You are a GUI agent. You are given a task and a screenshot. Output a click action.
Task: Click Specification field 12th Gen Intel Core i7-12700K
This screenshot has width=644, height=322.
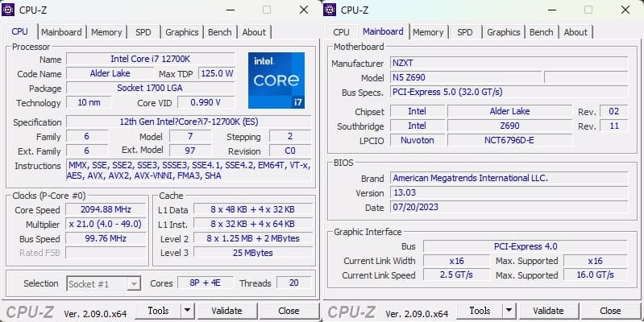[x=189, y=122]
